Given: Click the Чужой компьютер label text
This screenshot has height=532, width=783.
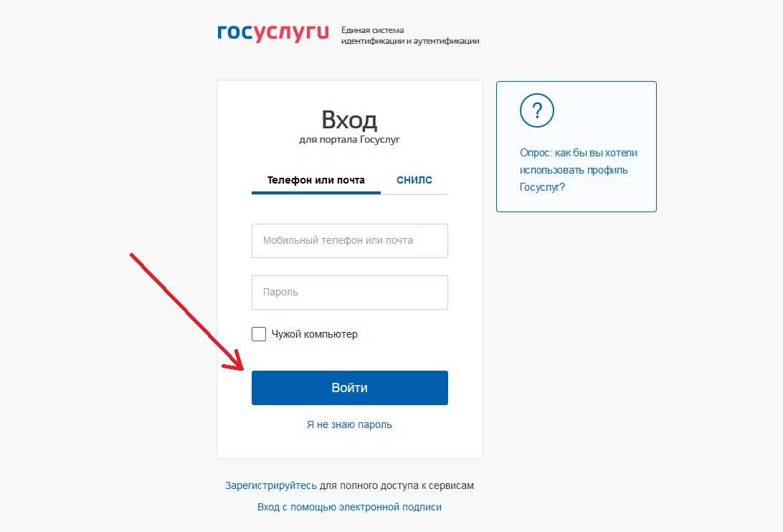Looking at the screenshot, I should pyautogui.click(x=315, y=334).
